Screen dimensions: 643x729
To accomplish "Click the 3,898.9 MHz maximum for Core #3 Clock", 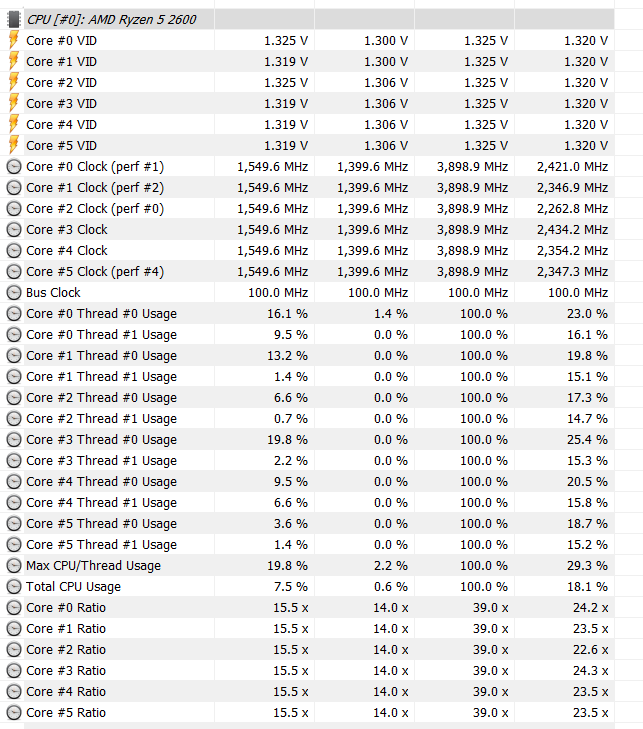I will (x=472, y=230).
